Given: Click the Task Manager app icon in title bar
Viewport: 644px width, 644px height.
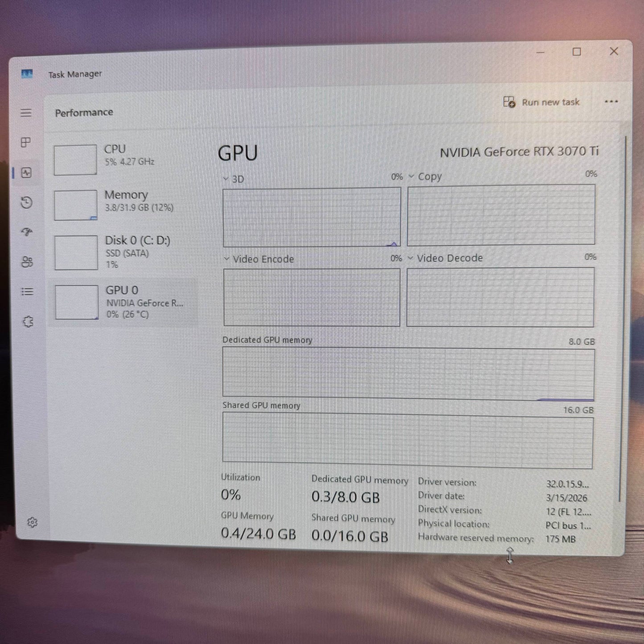Looking at the screenshot, I should pyautogui.click(x=27, y=74).
